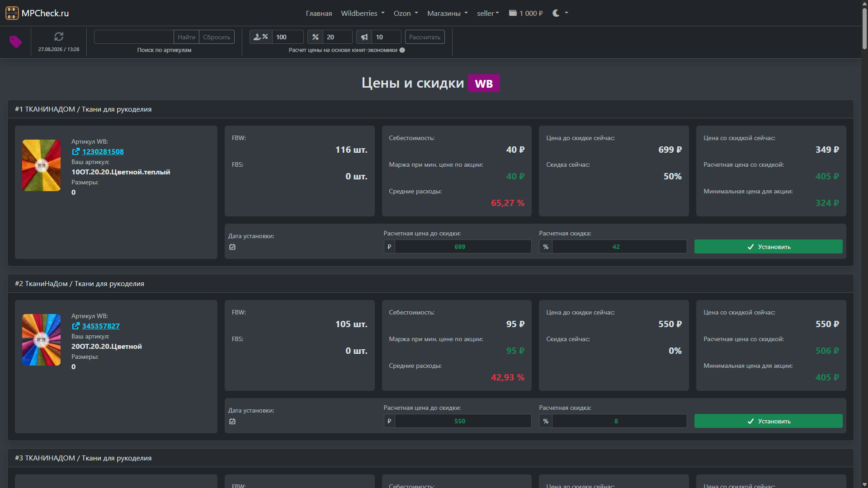Click minimum promo price '324 ₽'
This screenshot has width=868, height=488.
pos(827,203)
